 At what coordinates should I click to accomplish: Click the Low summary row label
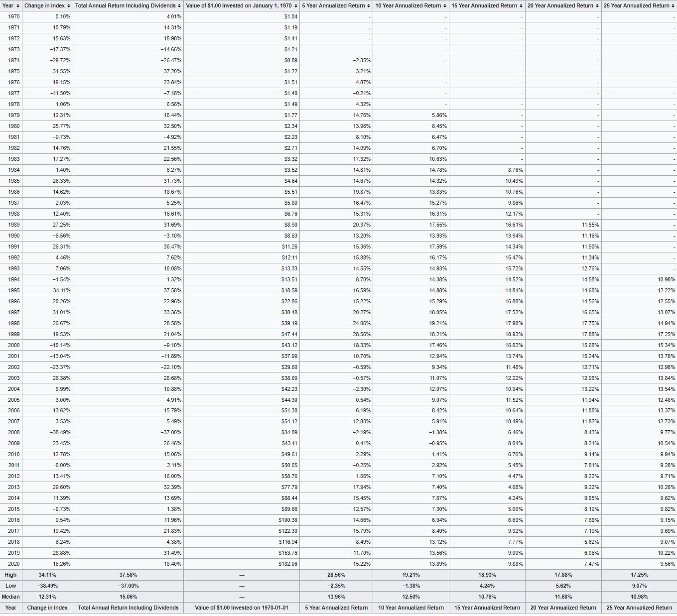click(11, 586)
